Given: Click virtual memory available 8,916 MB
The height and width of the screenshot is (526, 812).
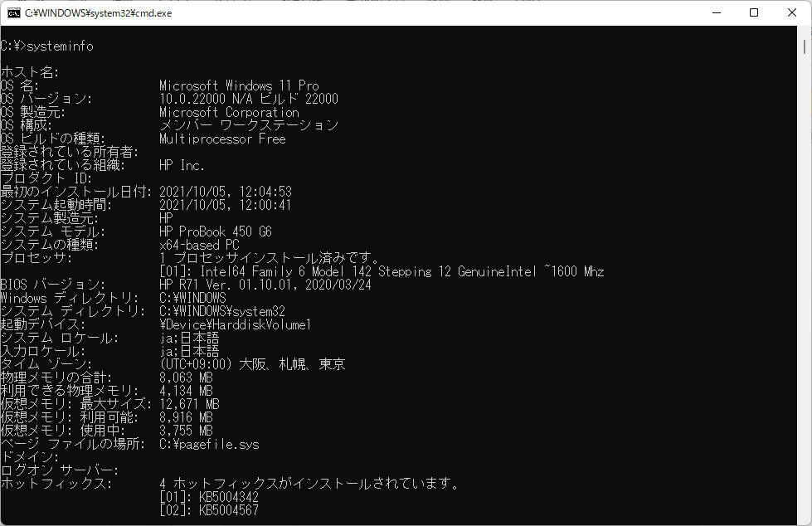Looking at the screenshot, I should pyautogui.click(x=186, y=417).
